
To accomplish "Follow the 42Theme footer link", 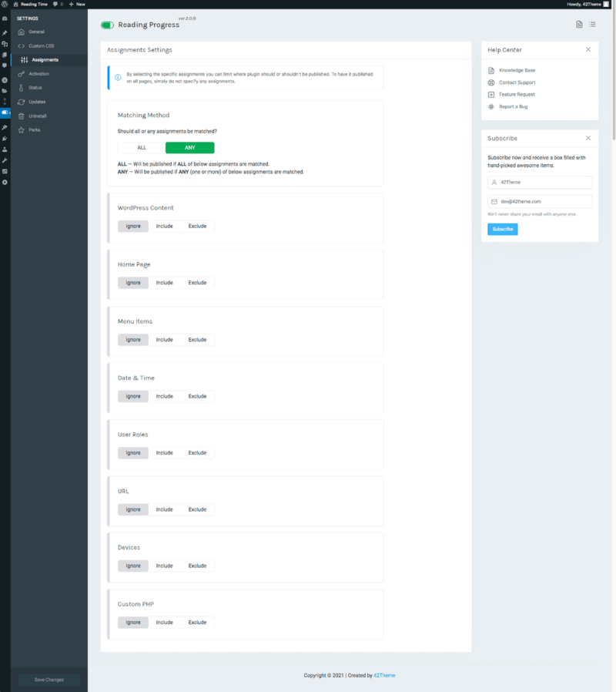I will [384, 675].
